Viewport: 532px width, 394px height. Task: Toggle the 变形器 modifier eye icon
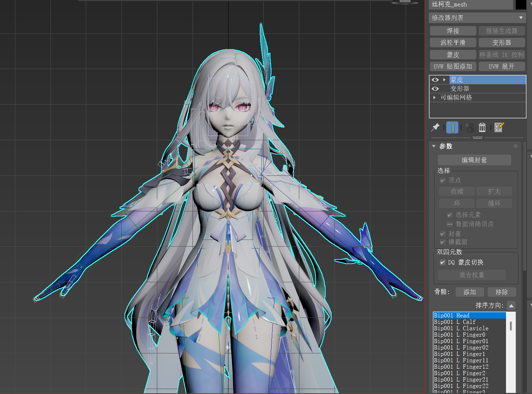tap(435, 89)
